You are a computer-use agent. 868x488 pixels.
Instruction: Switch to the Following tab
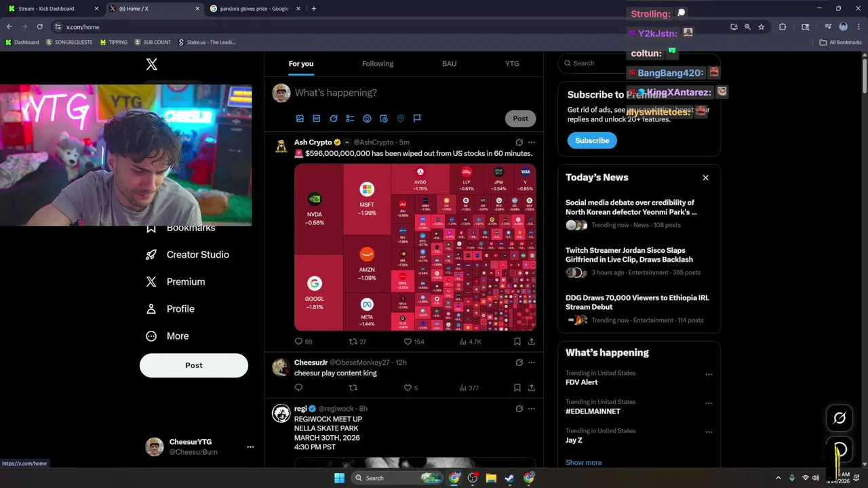pos(378,64)
